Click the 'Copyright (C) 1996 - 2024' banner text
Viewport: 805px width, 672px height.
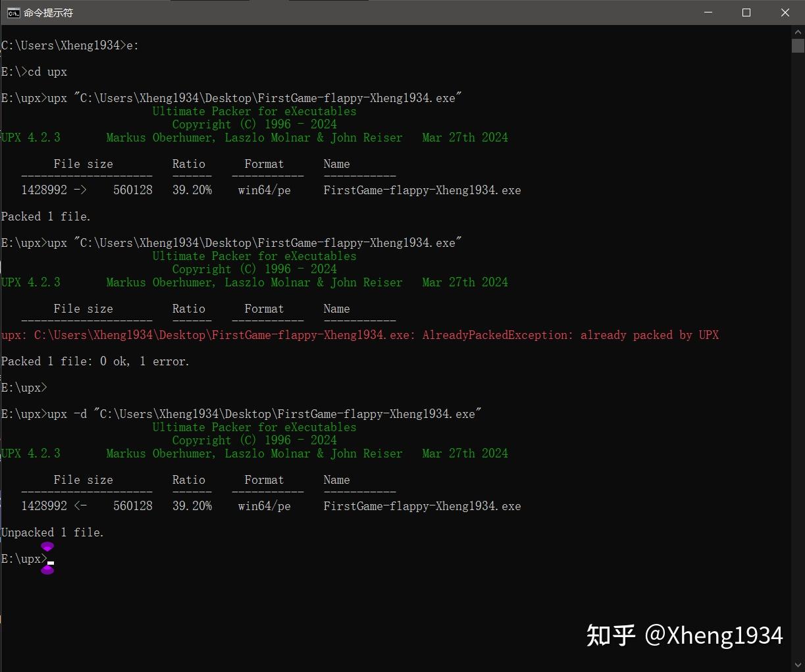tap(254, 124)
